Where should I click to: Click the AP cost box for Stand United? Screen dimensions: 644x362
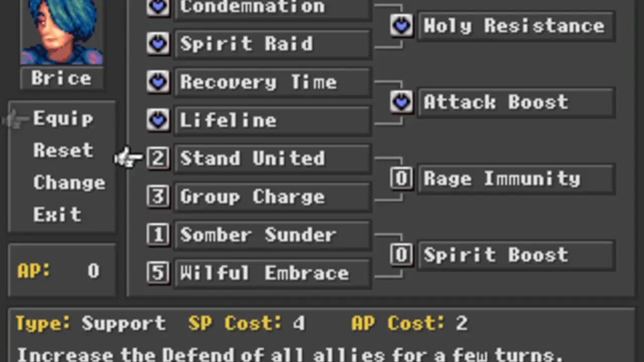point(158,158)
